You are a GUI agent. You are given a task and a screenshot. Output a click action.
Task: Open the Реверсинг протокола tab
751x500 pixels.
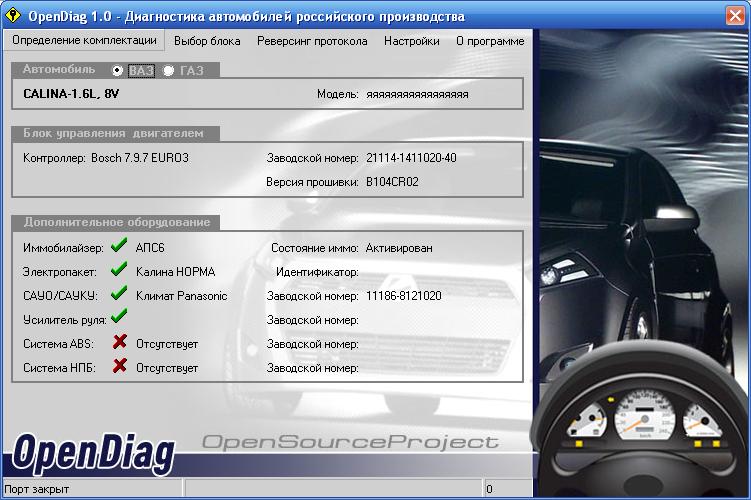click(x=312, y=41)
